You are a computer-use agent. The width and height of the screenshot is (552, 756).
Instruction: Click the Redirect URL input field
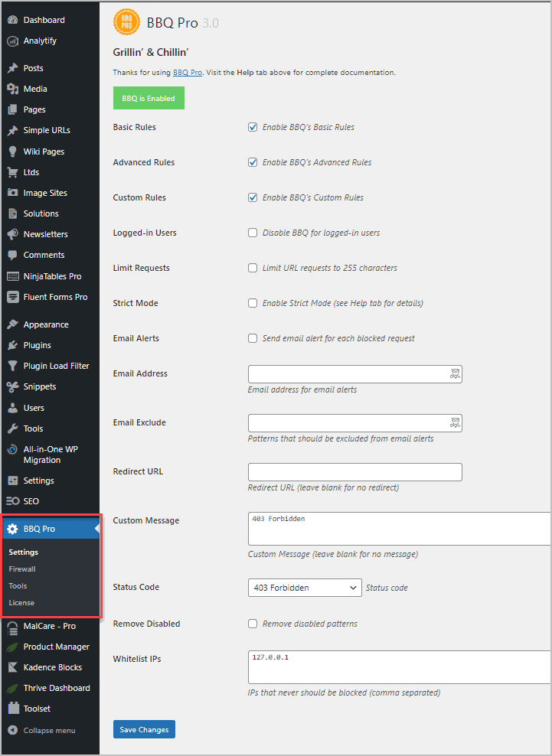(355, 472)
